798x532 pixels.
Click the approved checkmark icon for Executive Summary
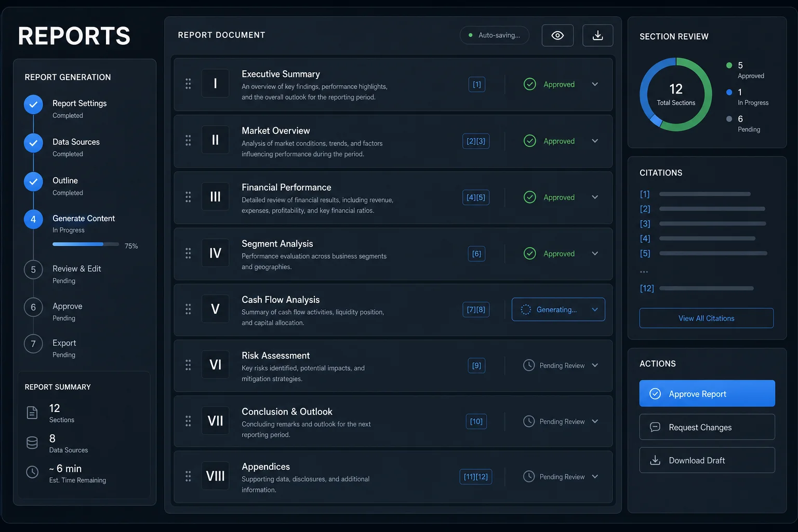pos(530,84)
